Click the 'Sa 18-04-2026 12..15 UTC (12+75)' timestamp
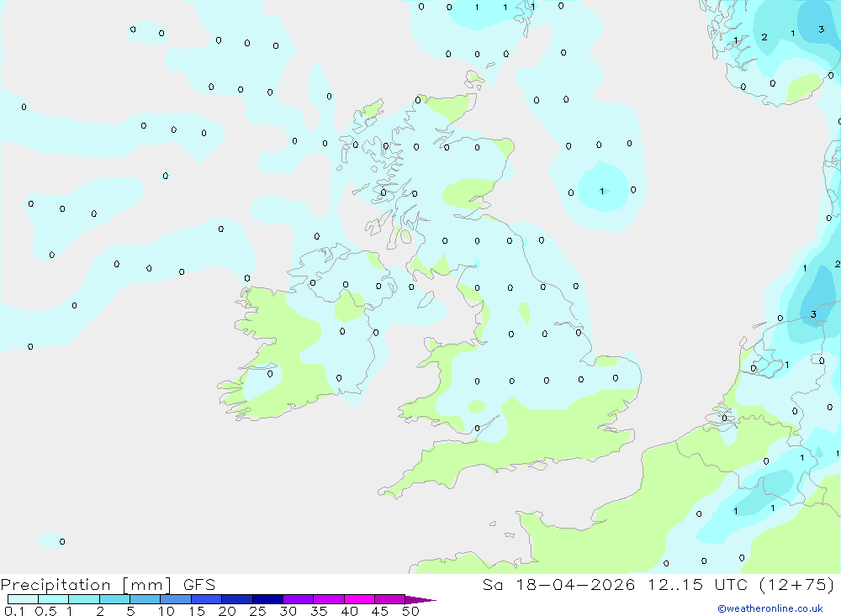Viewport: 841px width, 616px height. 659,585
